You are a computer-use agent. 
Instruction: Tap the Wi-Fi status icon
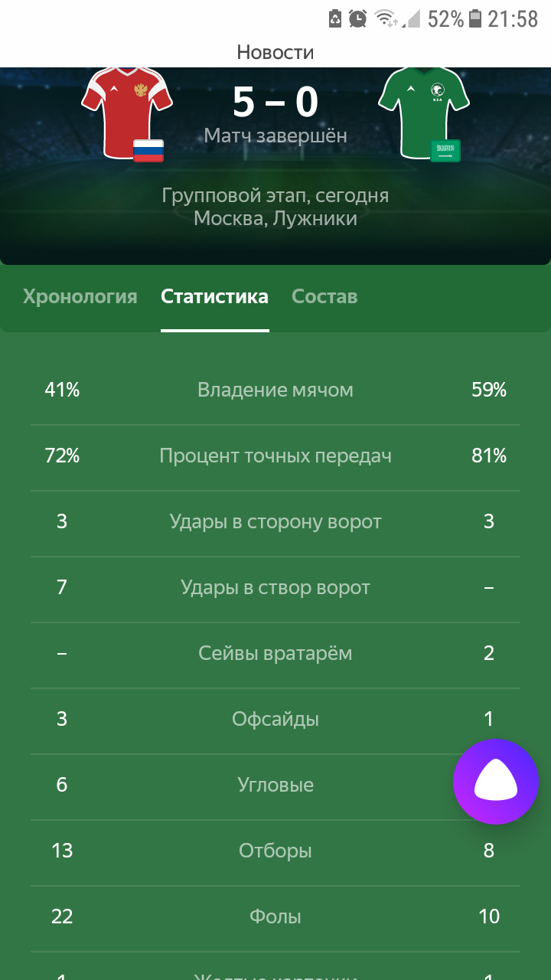click(387, 18)
